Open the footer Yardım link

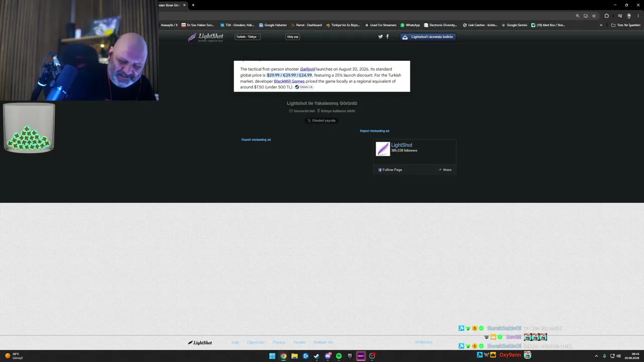[x=299, y=342]
